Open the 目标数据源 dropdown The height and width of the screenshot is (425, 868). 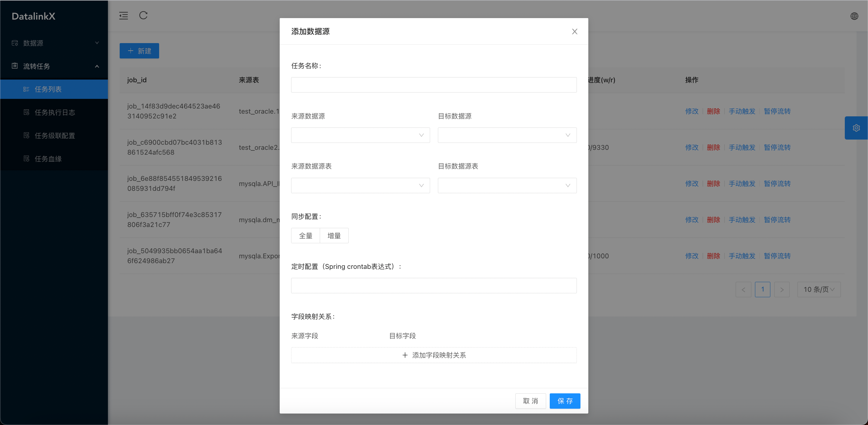click(x=507, y=135)
